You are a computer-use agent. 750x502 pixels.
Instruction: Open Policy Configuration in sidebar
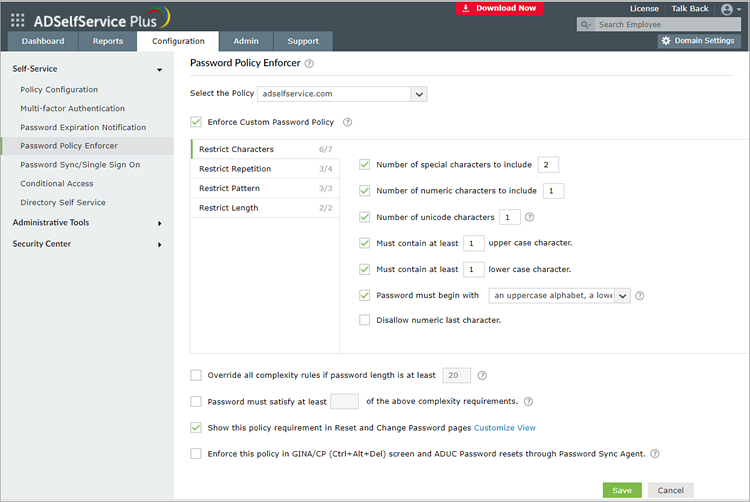click(59, 89)
